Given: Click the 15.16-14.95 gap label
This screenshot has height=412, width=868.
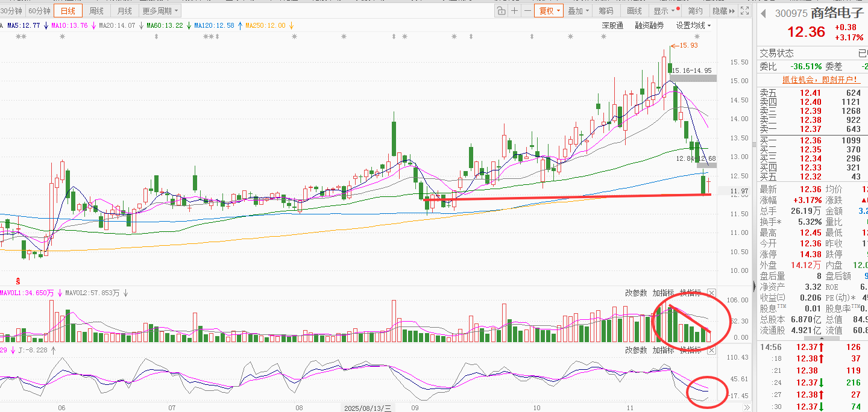Looking at the screenshot, I should 692,70.
